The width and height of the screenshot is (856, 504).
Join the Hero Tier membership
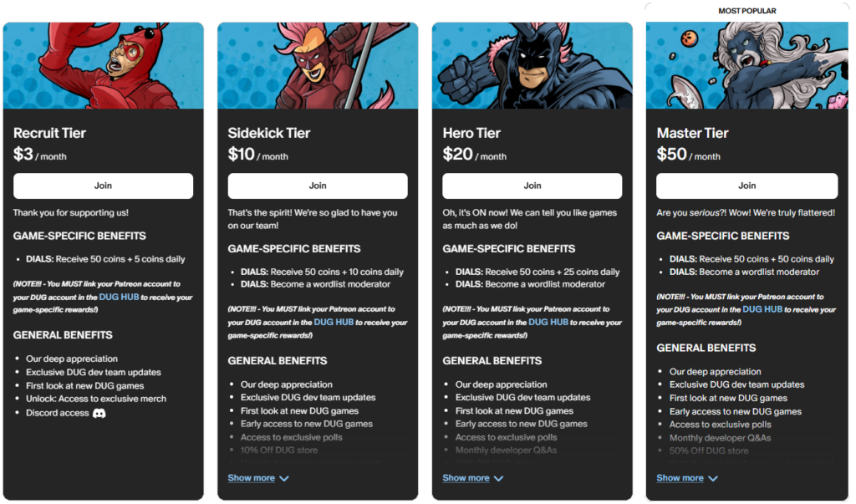coord(532,186)
